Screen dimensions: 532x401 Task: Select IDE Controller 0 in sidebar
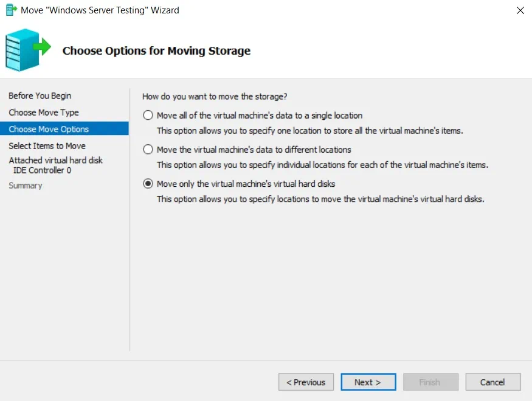tap(42, 170)
